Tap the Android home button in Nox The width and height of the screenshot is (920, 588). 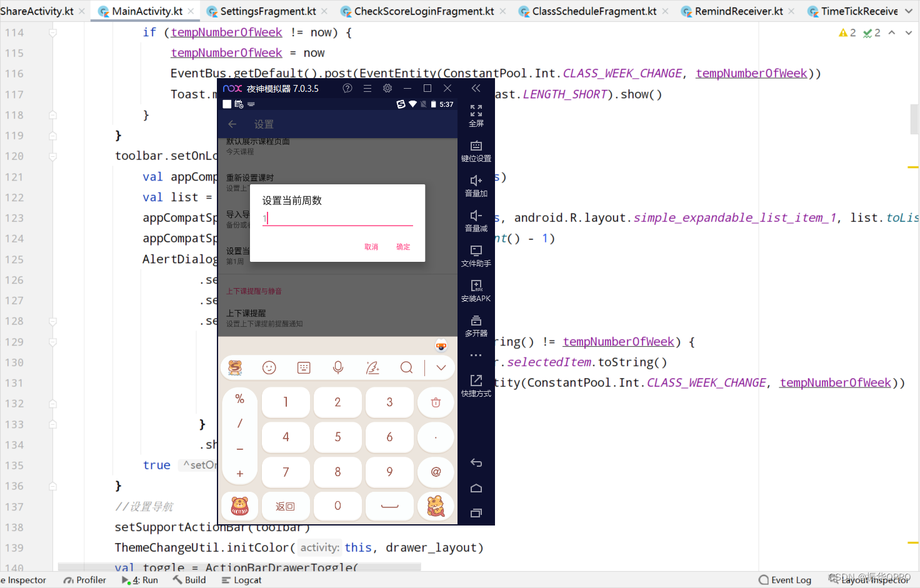pyautogui.click(x=476, y=488)
